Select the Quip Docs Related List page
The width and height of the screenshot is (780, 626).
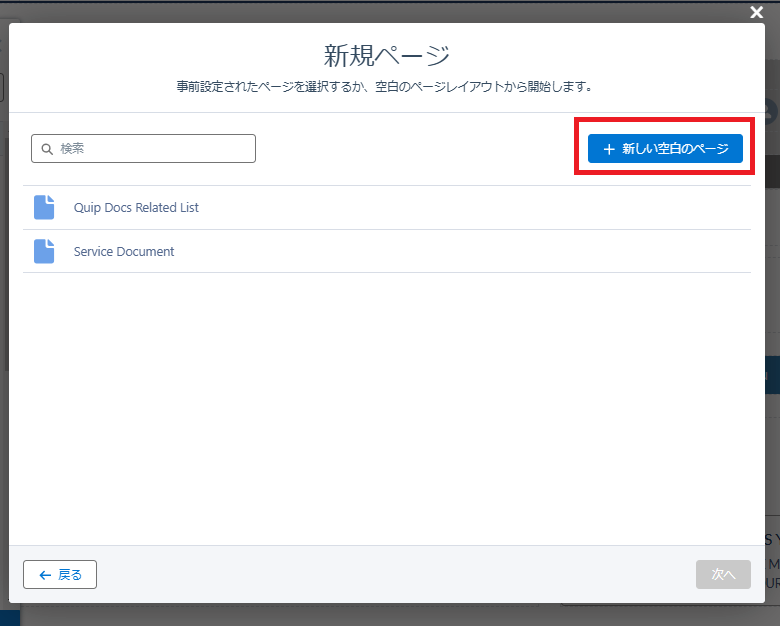click(x=387, y=208)
